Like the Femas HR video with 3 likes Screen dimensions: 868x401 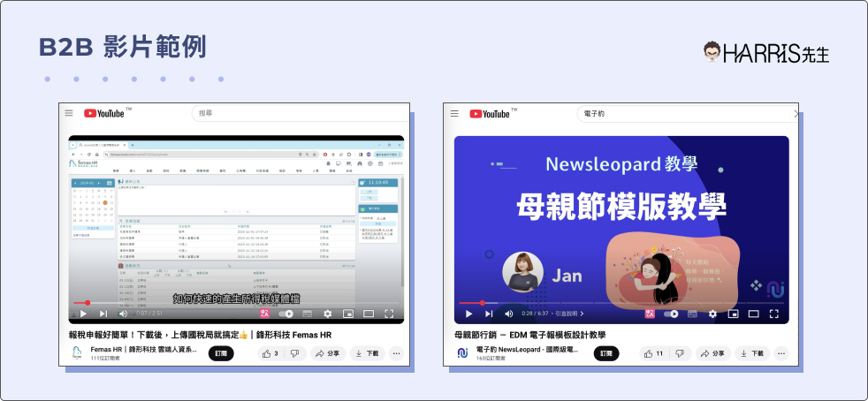coord(270,353)
